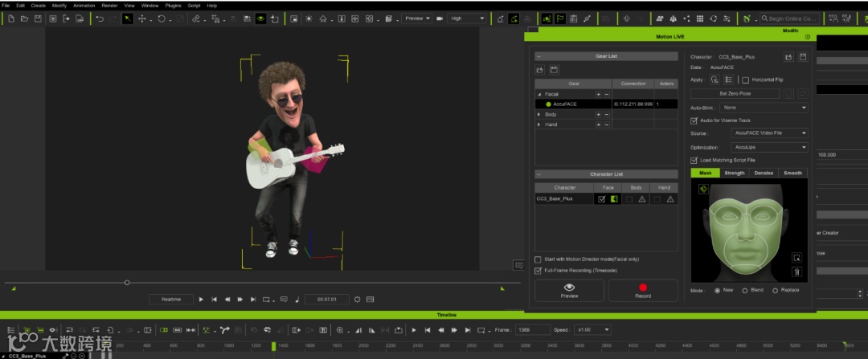Viewport: 868px width, 359px height.
Task: Click the Record button
Action: click(x=643, y=291)
